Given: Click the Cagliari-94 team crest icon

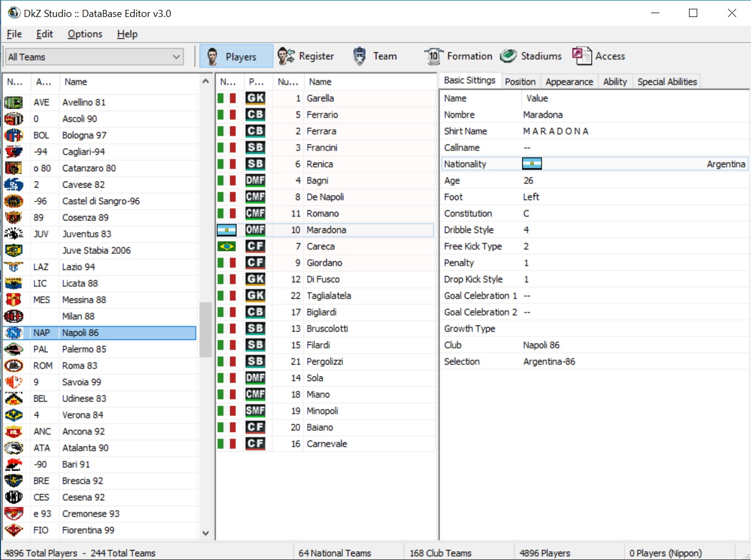Looking at the screenshot, I should (14, 152).
